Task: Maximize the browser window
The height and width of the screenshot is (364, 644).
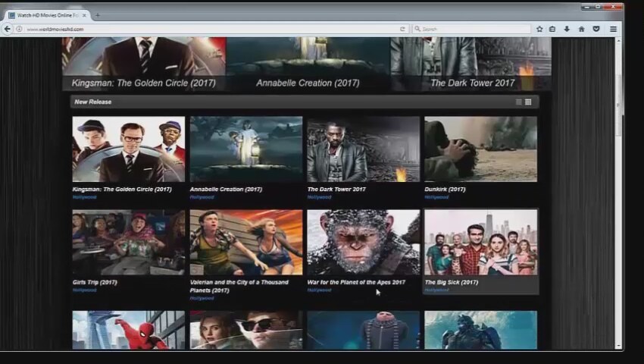Action: tap(598, 7)
